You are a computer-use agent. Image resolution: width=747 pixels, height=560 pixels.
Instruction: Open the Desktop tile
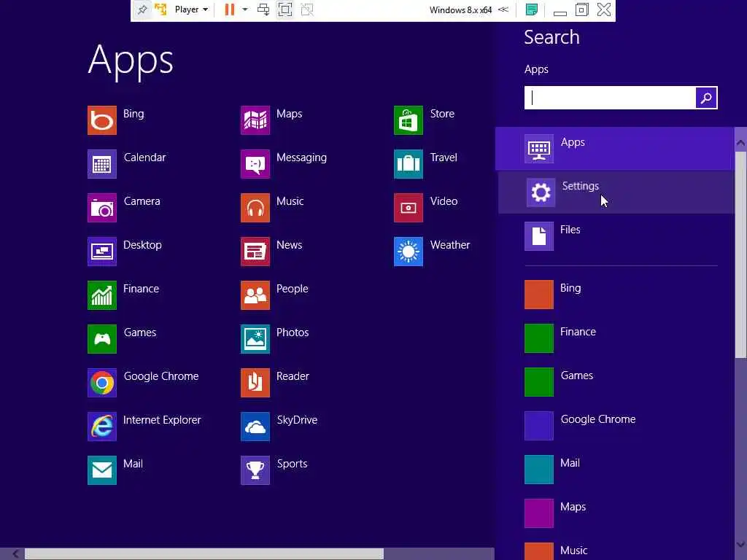(x=125, y=252)
